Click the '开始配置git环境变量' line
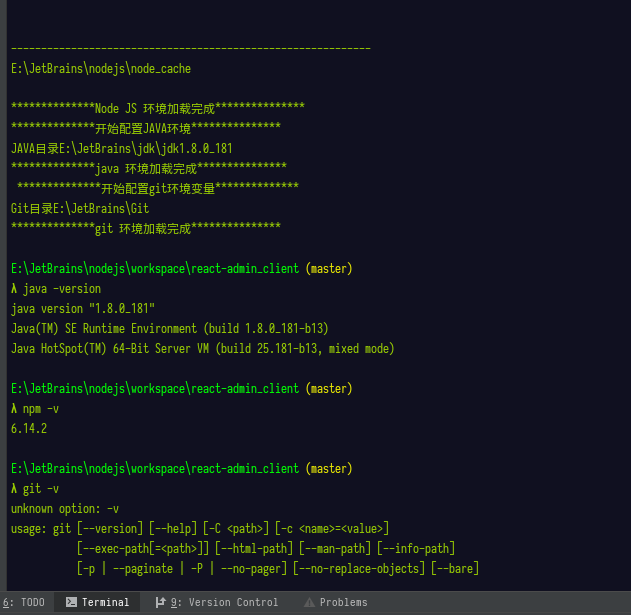The image size is (631, 615). coord(158,189)
